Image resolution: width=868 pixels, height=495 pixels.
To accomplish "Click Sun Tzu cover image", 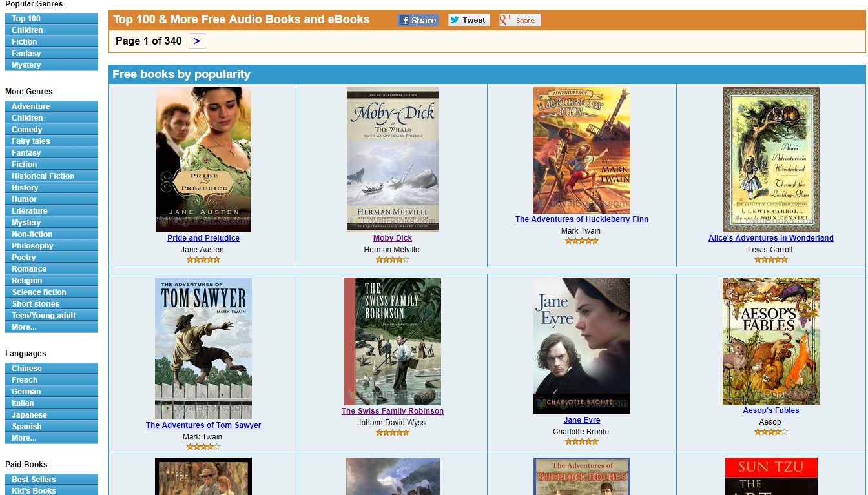I will [x=771, y=476].
